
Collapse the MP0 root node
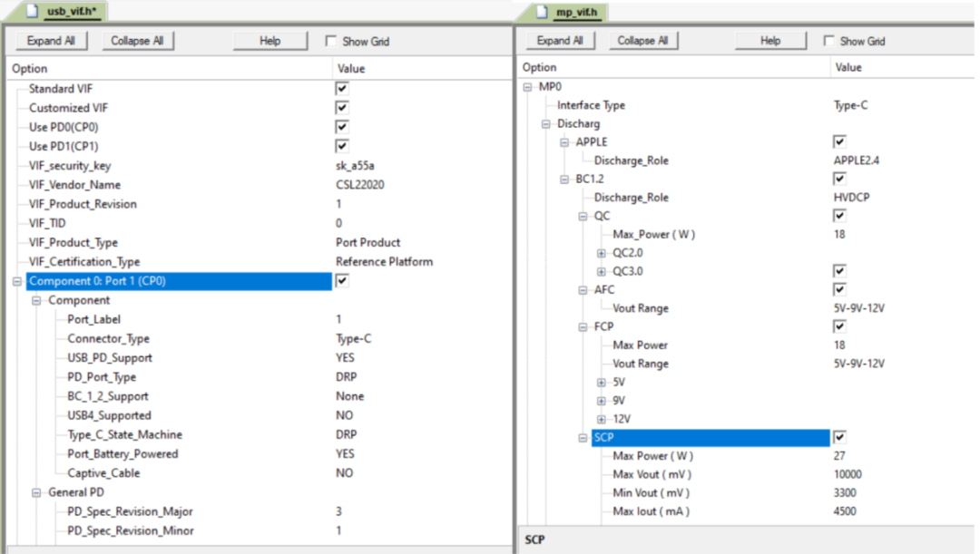click(528, 87)
